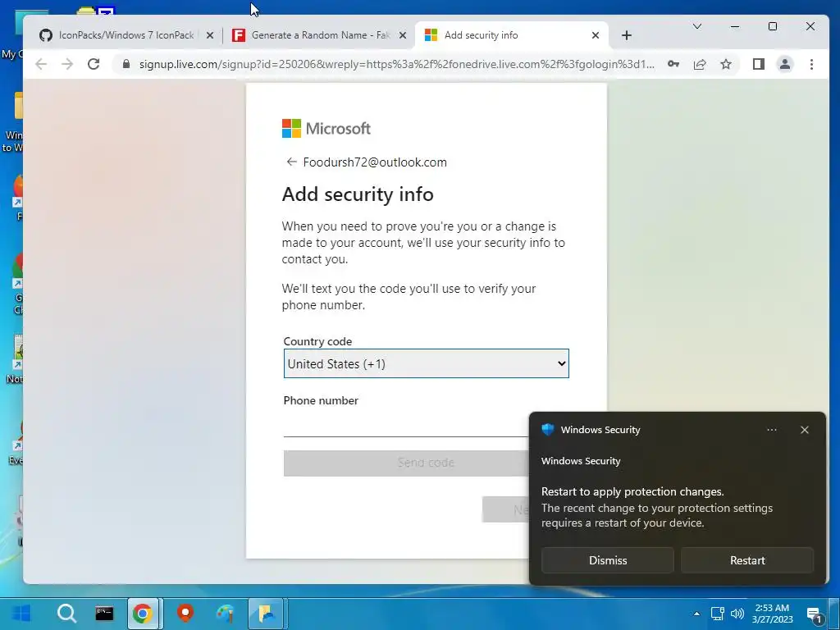Dismiss the Windows Security notification
Image resolution: width=840 pixels, height=630 pixels.
coord(608,560)
